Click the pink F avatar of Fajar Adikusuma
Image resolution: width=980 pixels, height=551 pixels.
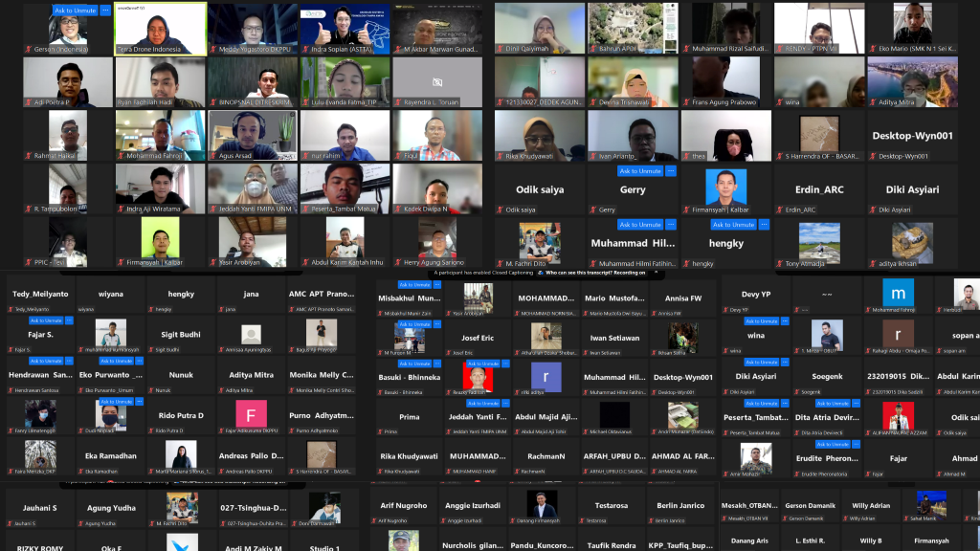pyautogui.click(x=251, y=414)
